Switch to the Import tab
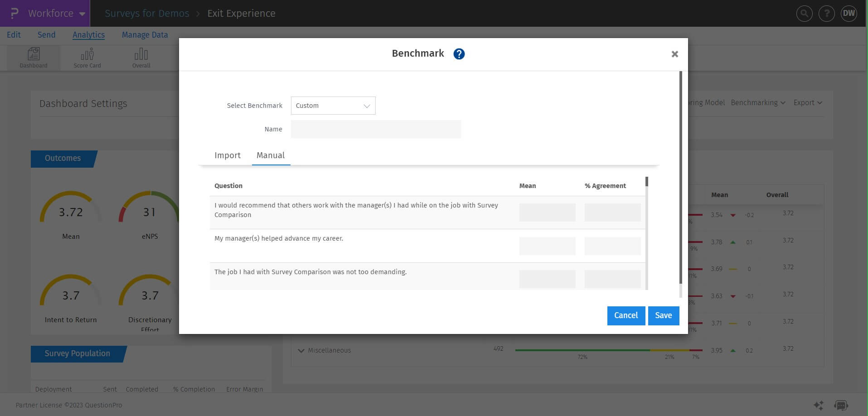Screen dimensions: 868x416 click(x=227, y=155)
